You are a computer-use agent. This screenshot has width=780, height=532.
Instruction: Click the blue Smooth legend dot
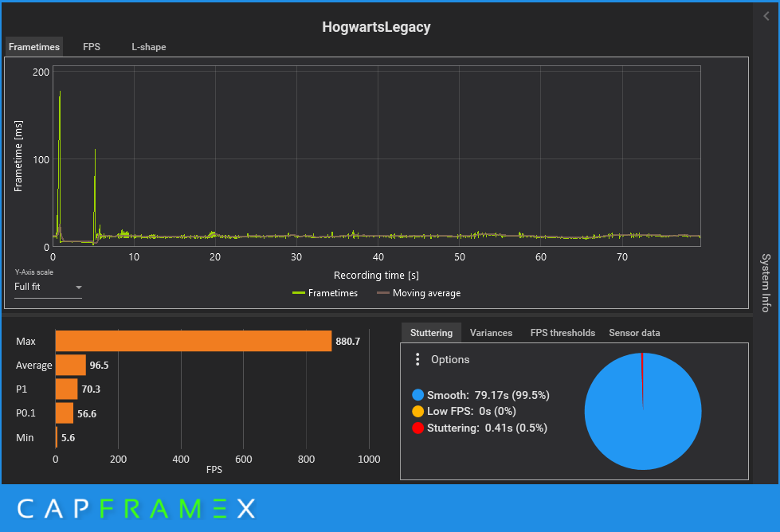(x=417, y=395)
